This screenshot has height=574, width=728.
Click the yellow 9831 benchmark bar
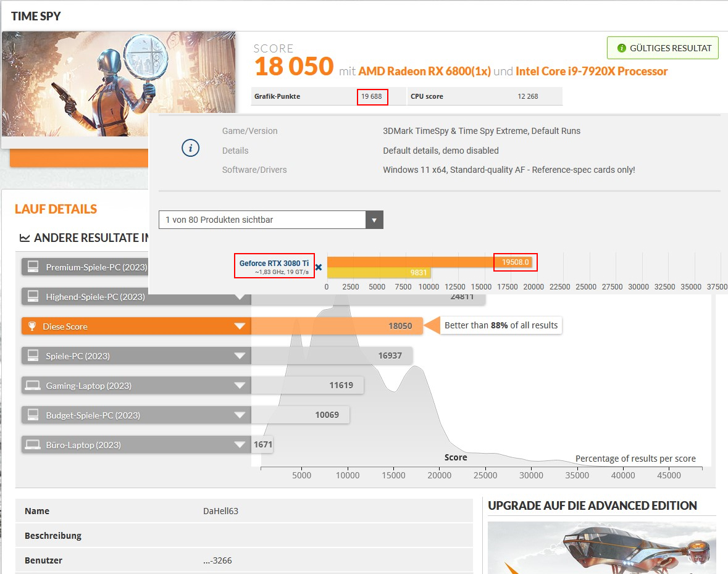tap(379, 273)
